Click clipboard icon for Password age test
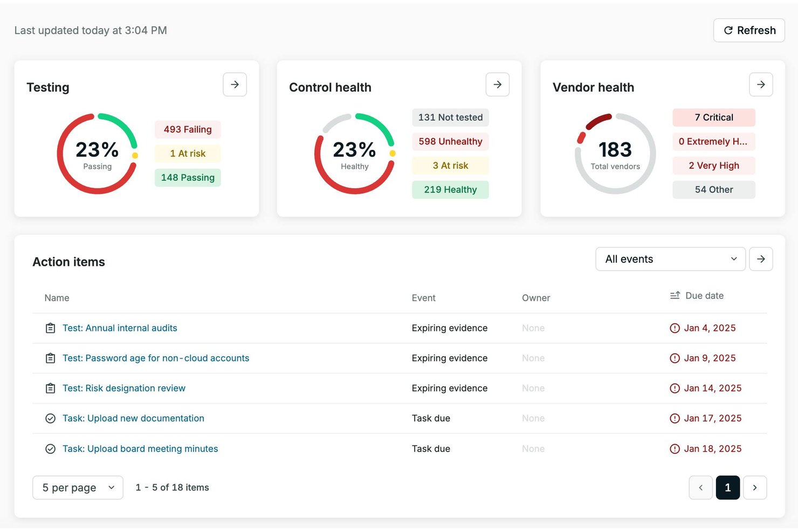Viewport: 798px width, 532px height. click(x=50, y=358)
